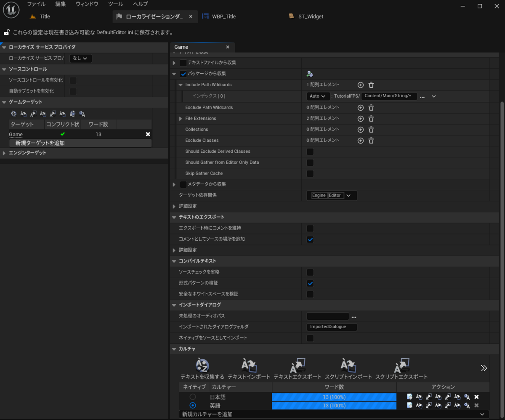Compile text icon in 日本語 row
505x420 pixels.
click(467, 397)
